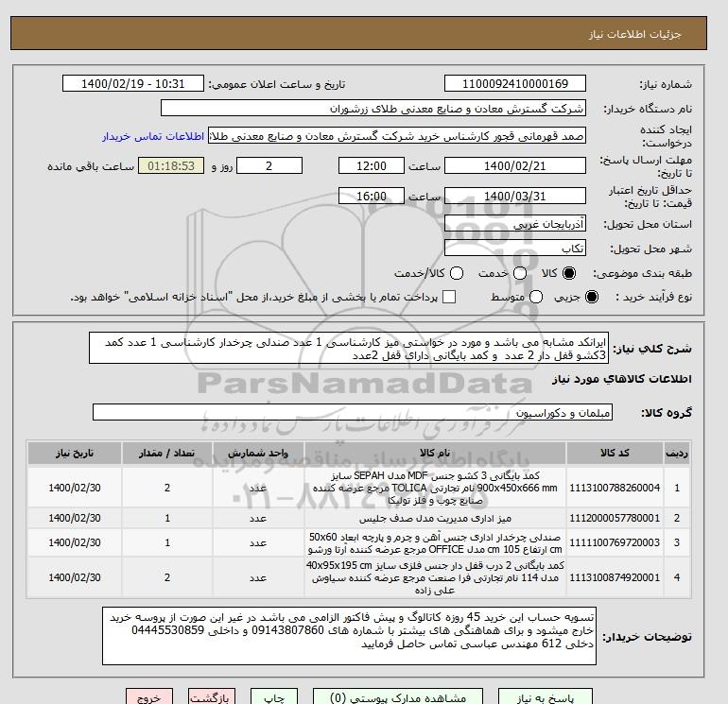Click the need number field 1100092410000169
Screen dimensions: 728x704
(515, 83)
